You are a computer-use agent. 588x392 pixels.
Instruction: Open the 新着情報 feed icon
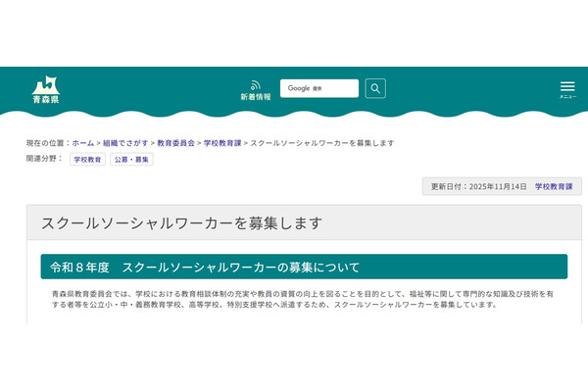pos(257,85)
